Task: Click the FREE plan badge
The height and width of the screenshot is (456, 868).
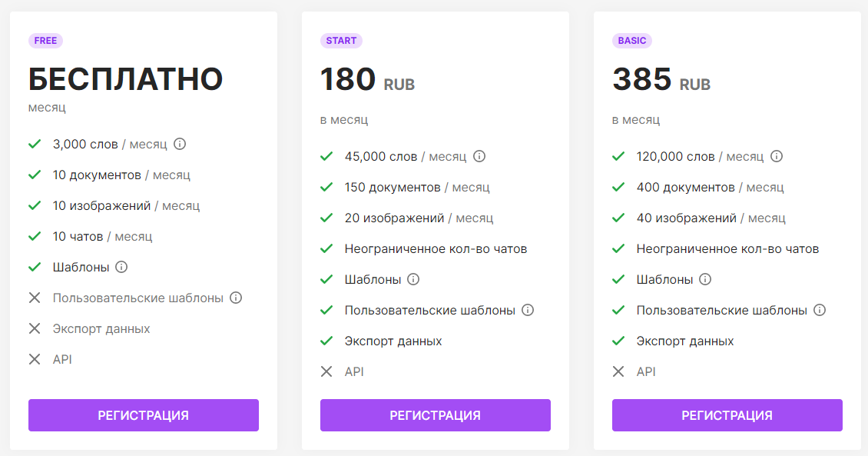Action: 45,41
